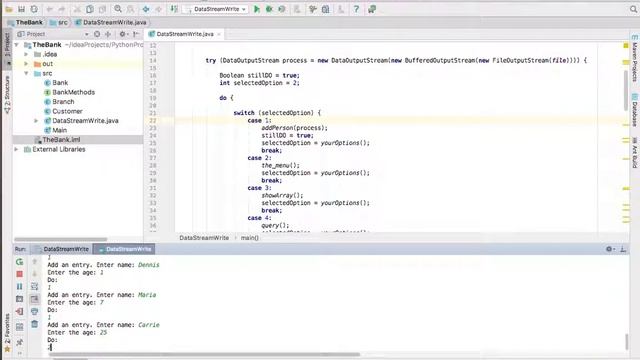Collapse all in Project panel
This screenshot has width=640, height=360.
coord(108,34)
